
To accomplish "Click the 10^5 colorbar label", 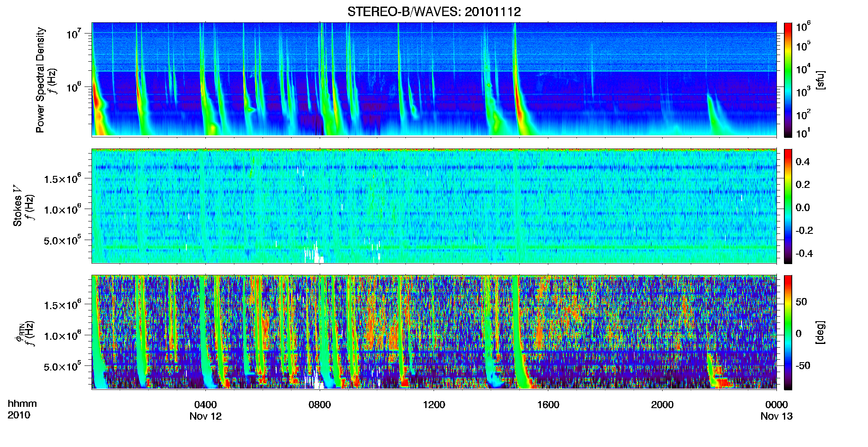I will (803, 46).
